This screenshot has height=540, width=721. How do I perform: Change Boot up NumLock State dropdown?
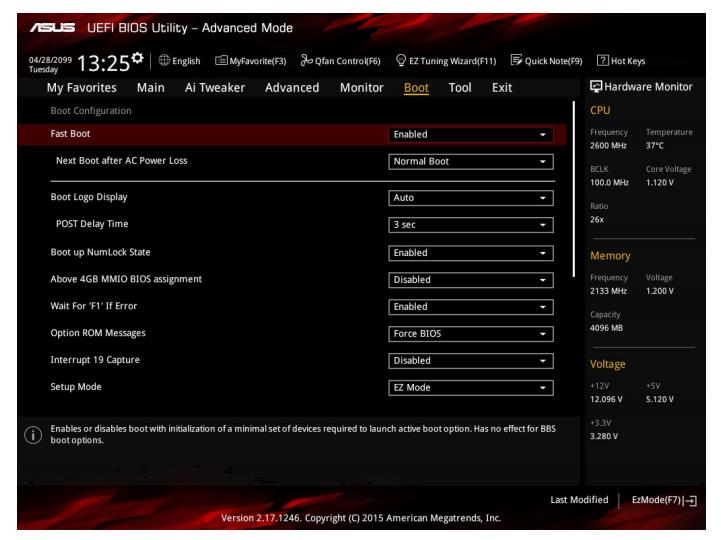470,253
